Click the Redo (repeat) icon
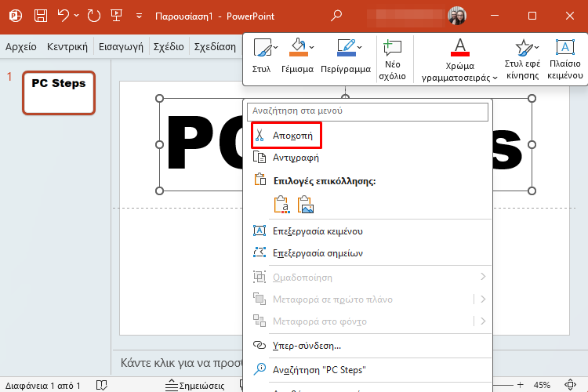 point(94,16)
